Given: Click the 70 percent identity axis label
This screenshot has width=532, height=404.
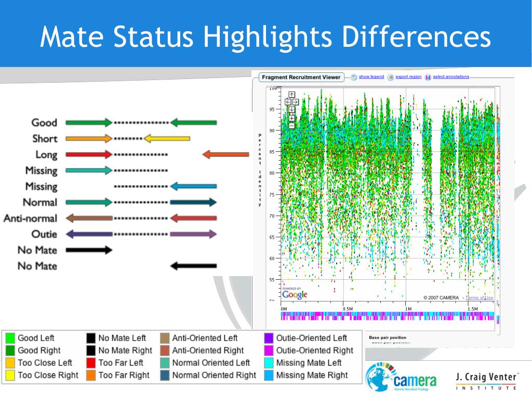Looking at the screenshot, I should (272, 216).
